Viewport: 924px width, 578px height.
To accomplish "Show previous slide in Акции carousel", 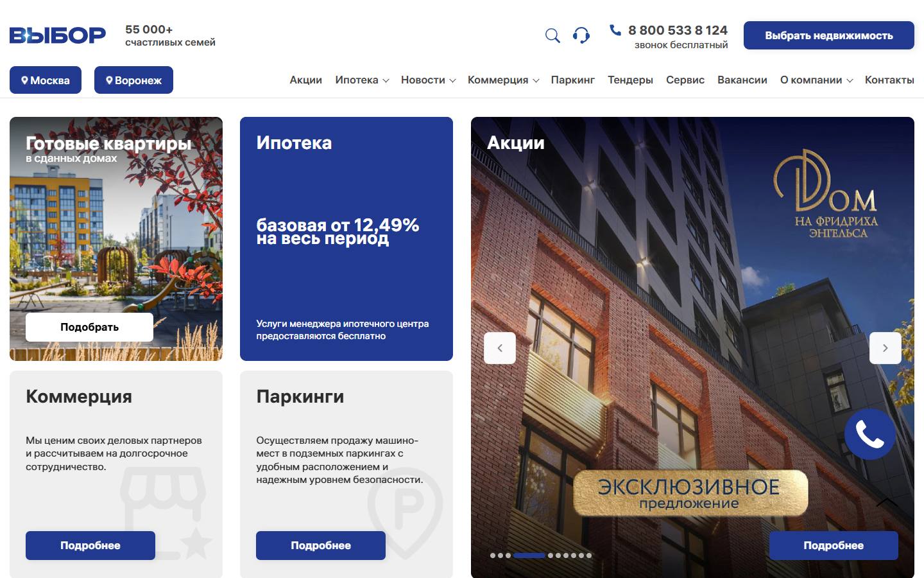I will pos(500,348).
